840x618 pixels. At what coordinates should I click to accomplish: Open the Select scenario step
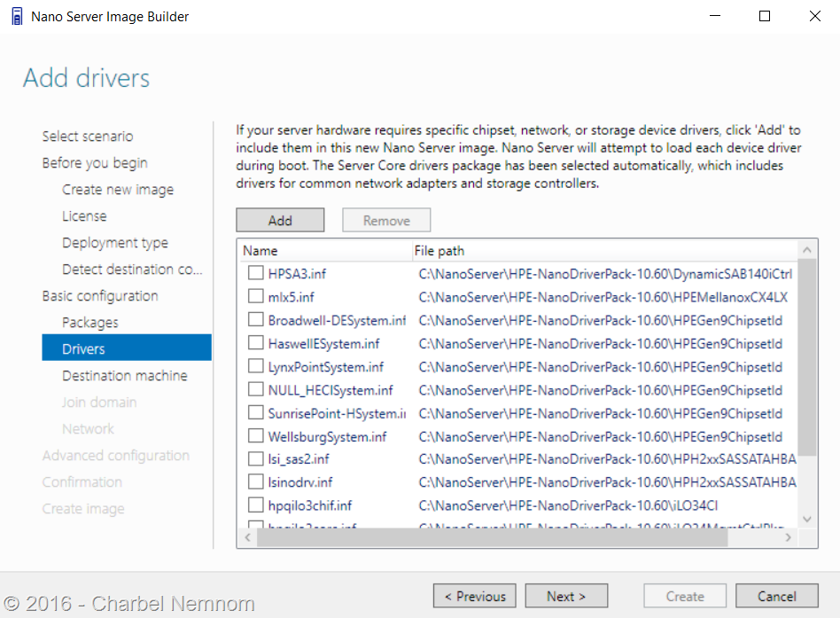point(88,137)
